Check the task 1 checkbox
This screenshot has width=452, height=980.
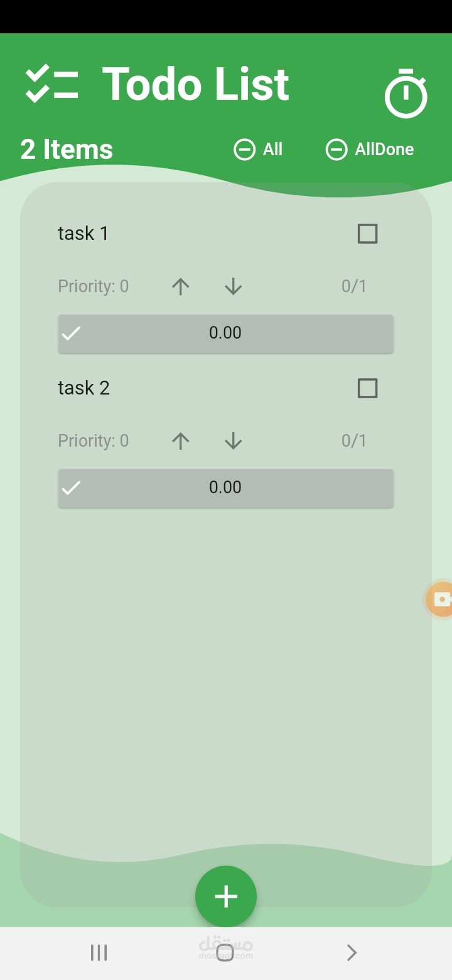tap(367, 234)
